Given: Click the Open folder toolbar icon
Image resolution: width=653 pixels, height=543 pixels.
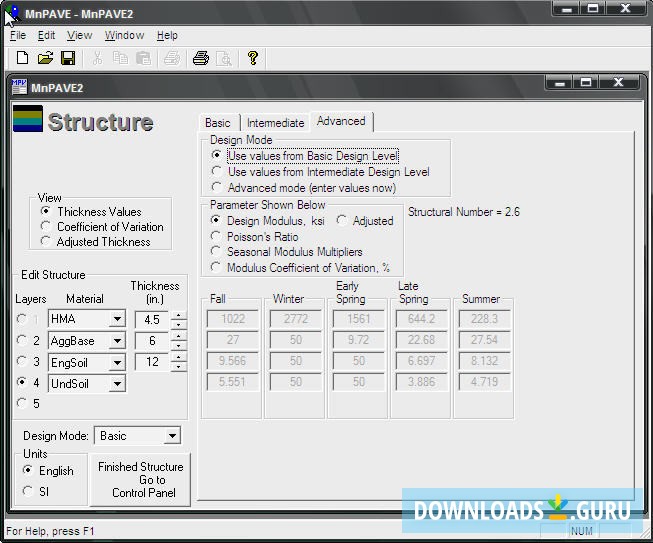Looking at the screenshot, I should click(x=45, y=58).
